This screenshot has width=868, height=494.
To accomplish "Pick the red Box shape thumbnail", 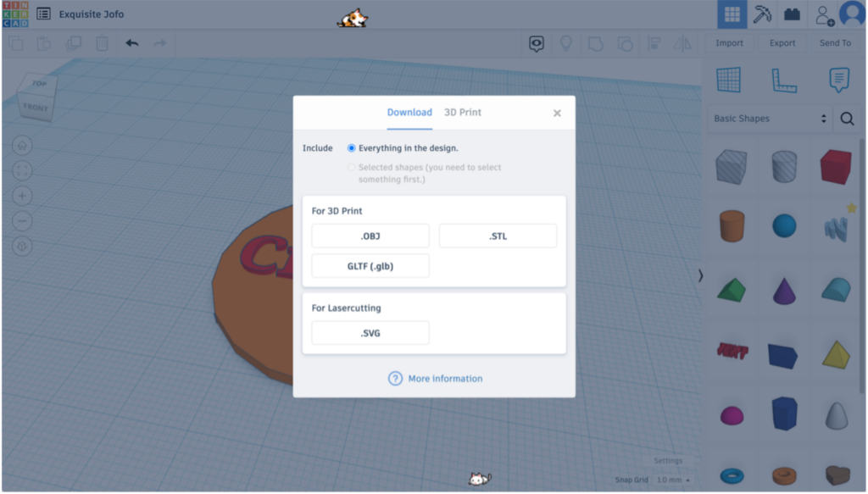I will point(835,167).
